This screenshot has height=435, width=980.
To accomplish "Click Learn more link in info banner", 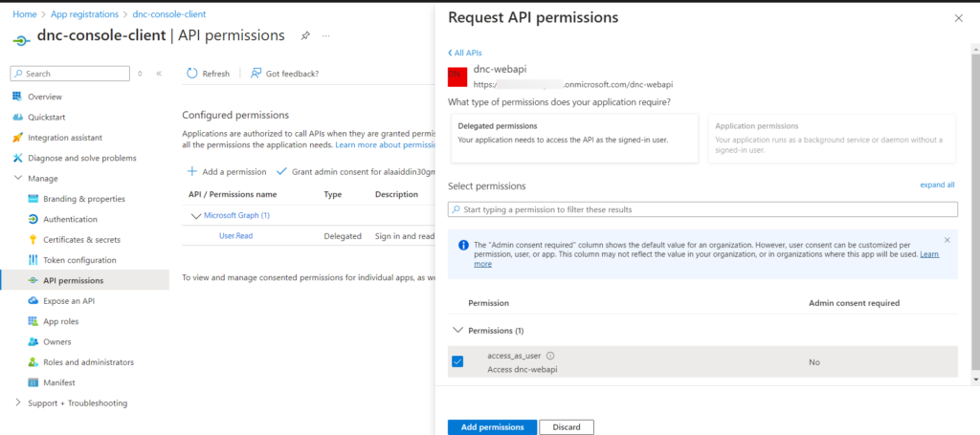I will [x=929, y=254].
